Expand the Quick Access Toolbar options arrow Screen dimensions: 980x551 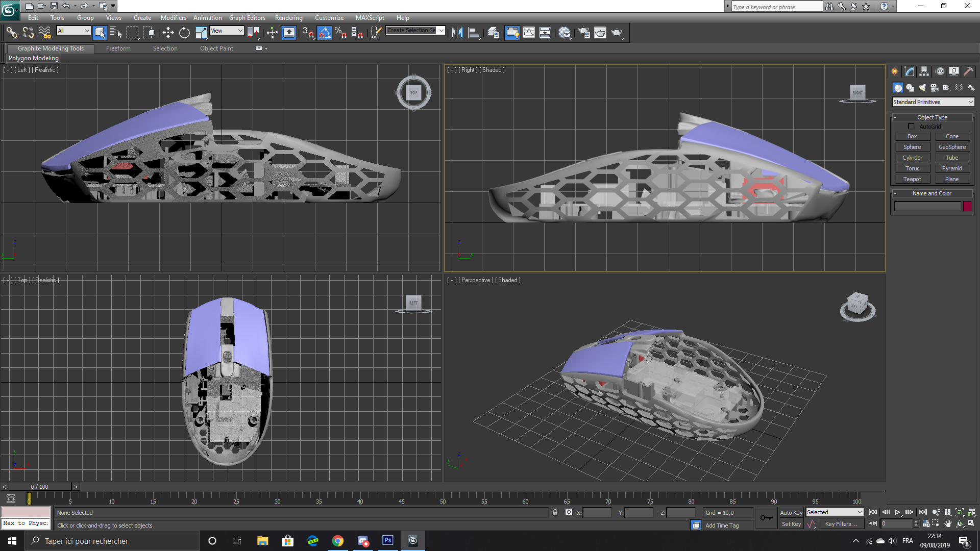pos(113,6)
